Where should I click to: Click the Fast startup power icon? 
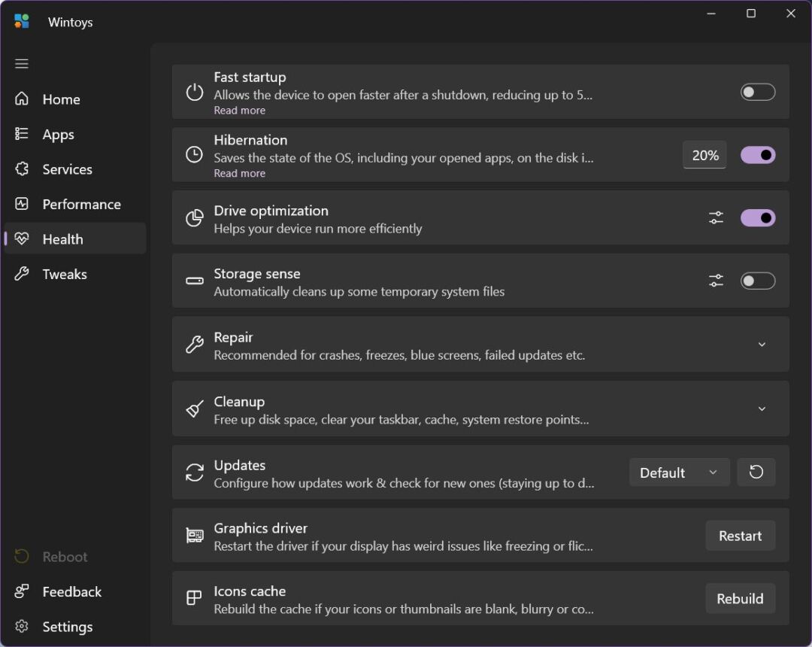click(195, 93)
